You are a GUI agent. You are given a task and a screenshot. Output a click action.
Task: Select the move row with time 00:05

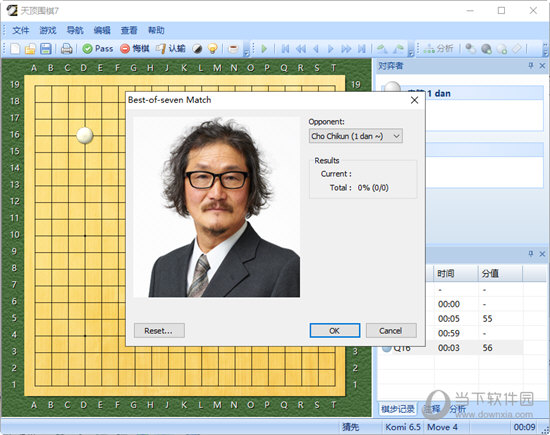(451, 319)
